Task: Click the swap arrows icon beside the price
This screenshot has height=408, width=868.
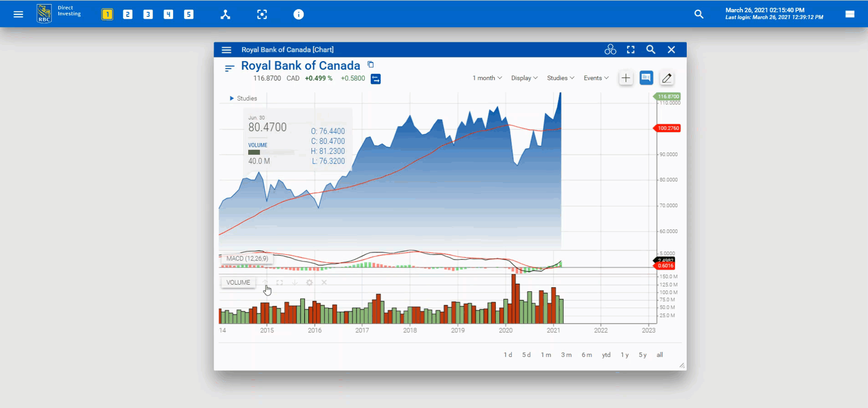Action: point(376,79)
